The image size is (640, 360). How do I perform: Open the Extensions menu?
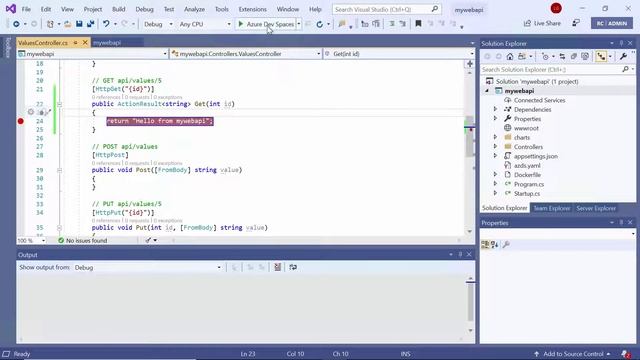click(x=253, y=9)
